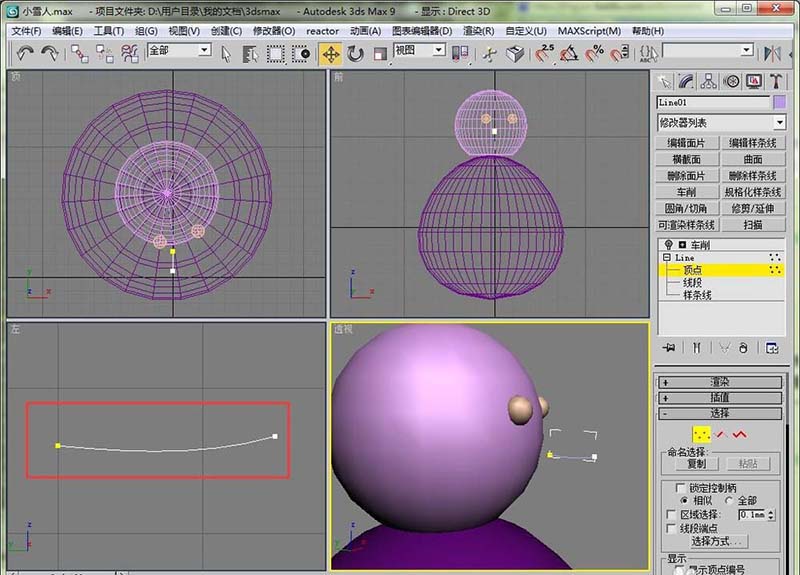Toggle the 车削 modifier lightbulb visibility
800x575 pixels.
point(667,244)
